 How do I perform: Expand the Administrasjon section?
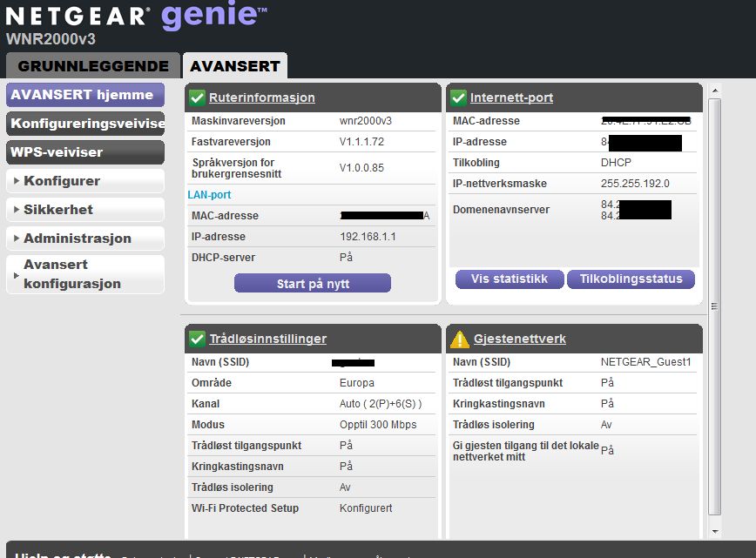click(85, 238)
